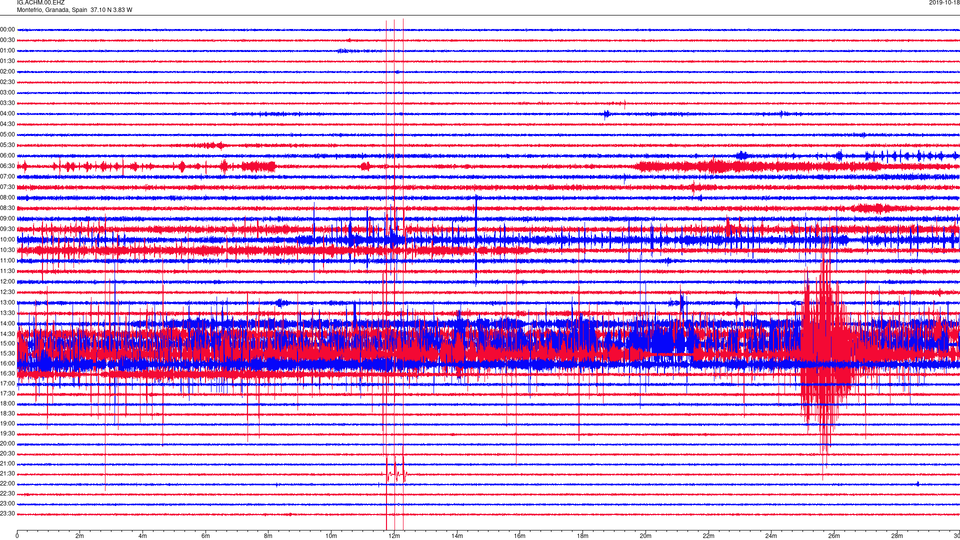Select the 22m minute axis label
The width and height of the screenshot is (960, 540).
tap(708, 536)
